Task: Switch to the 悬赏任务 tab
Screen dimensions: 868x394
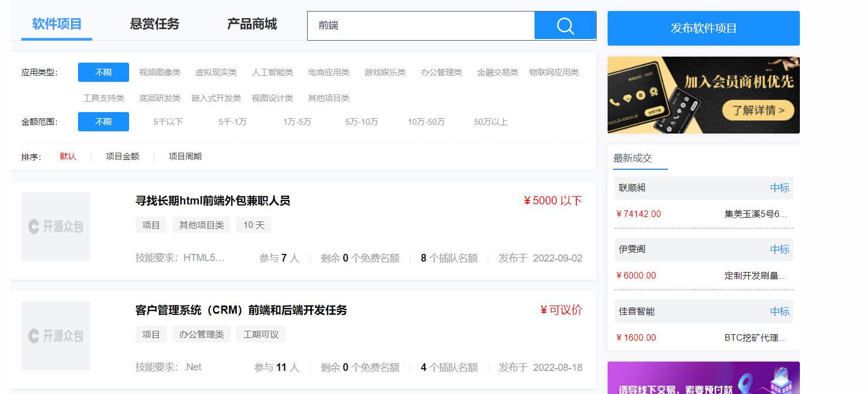Action: click(x=154, y=24)
